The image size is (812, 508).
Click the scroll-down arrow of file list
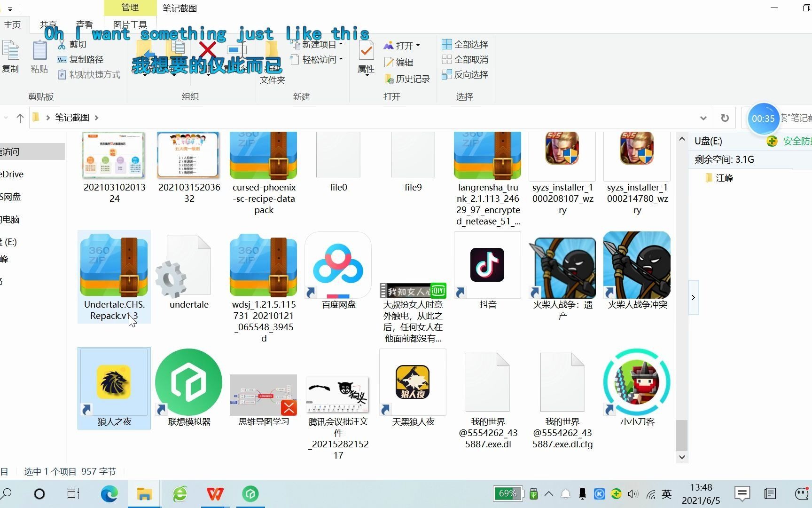point(681,457)
